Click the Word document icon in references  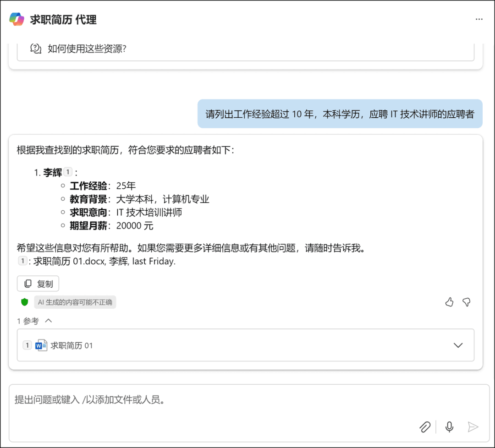coord(42,345)
